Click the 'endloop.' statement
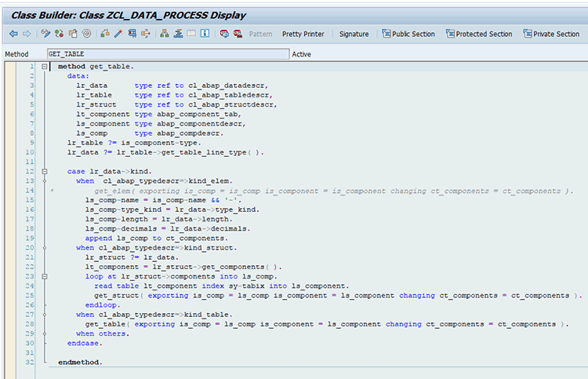This screenshot has height=379, width=588. [103, 305]
